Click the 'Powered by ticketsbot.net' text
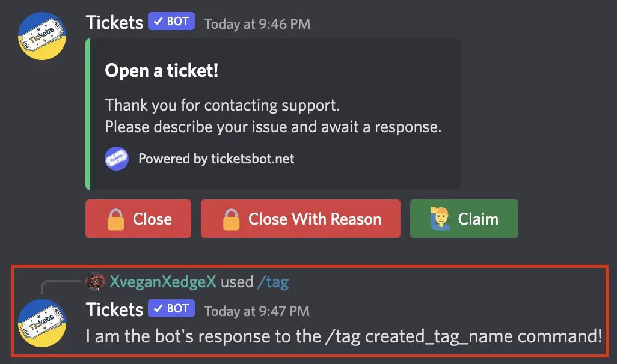 coord(216,159)
